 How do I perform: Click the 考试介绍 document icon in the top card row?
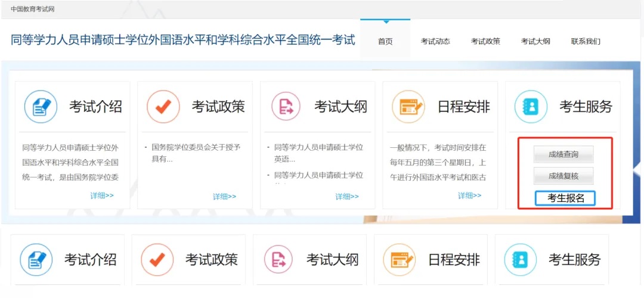(x=41, y=107)
